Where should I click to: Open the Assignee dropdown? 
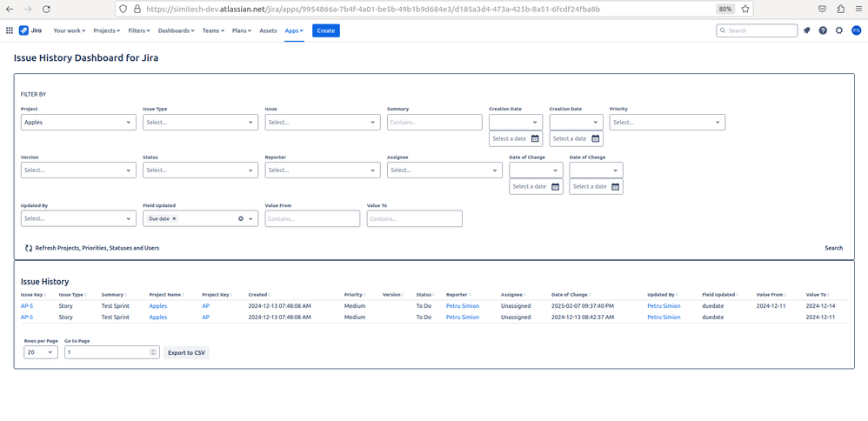(x=444, y=170)
